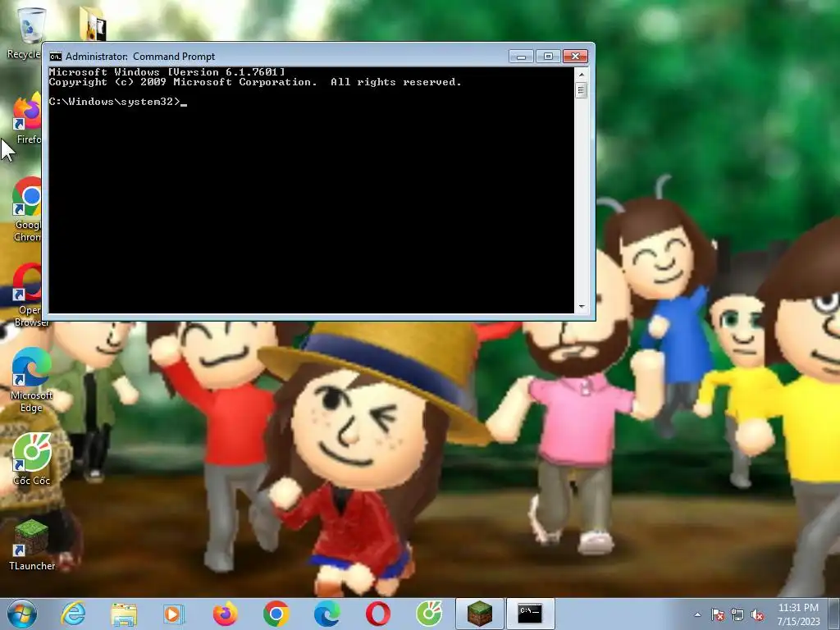
Task: Launch Opera from the taskbar
Action: click(x=377, y=614)
